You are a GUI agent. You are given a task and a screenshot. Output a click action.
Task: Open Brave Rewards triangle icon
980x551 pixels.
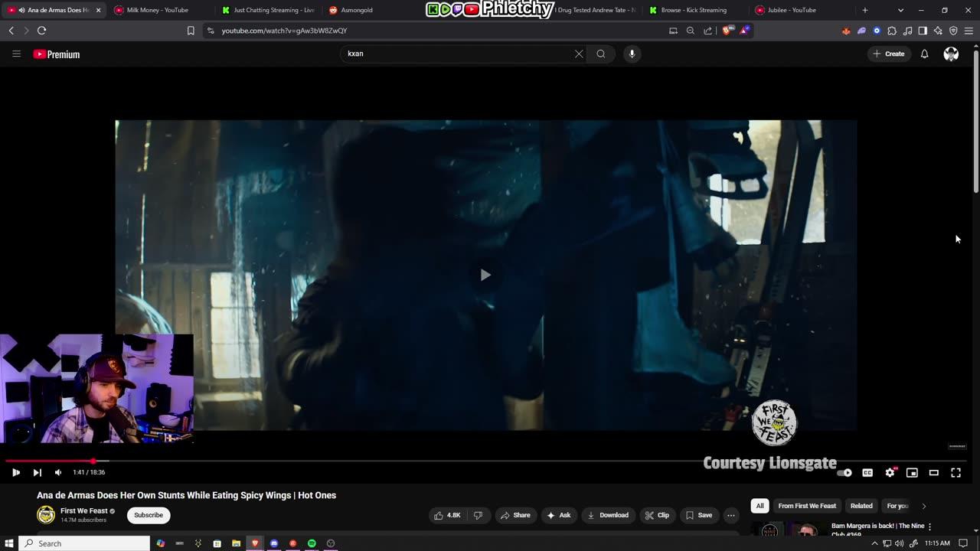click(x=744, y=31)
